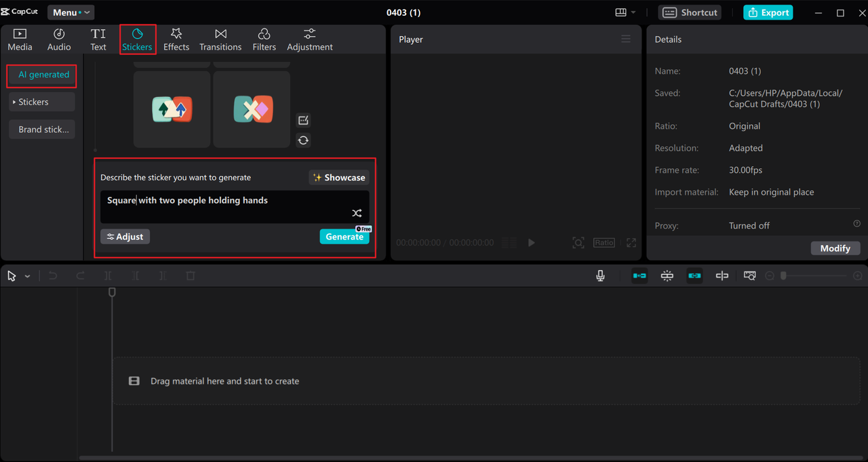Expand the Stickers category
This screenshot has height=462, width=868.
click(42, 102)
